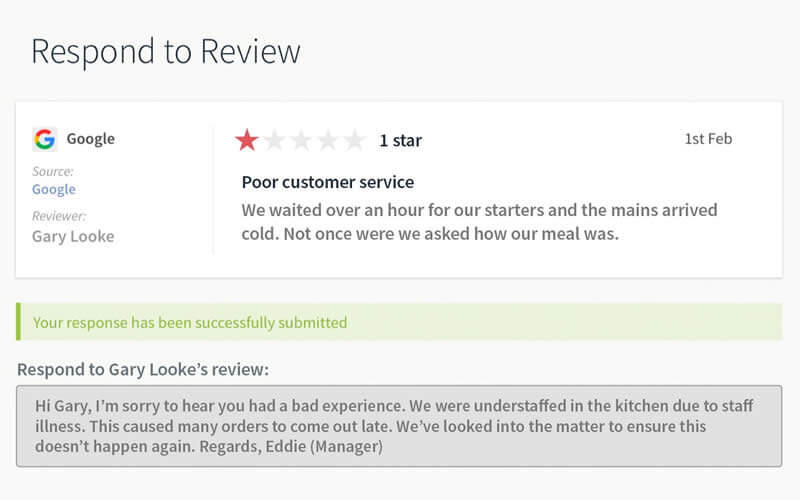Click the 1 star rating label

pos(401,140)
